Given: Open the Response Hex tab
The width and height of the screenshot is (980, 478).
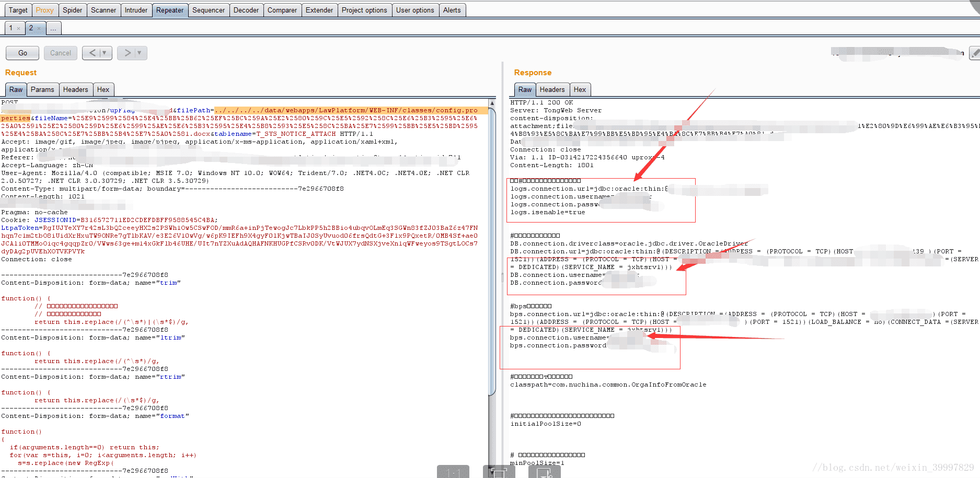Looking at the screenshot, I should coord(580,90).
